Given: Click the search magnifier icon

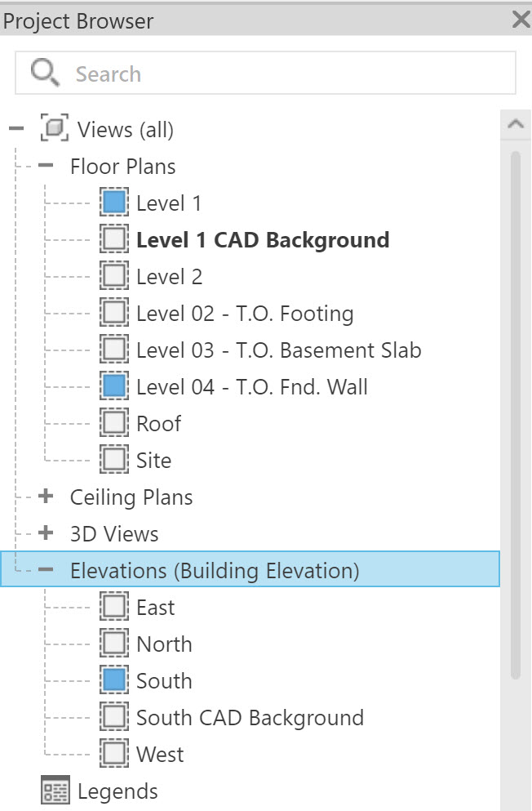Looking at the screenshot, I should point(43,72).
